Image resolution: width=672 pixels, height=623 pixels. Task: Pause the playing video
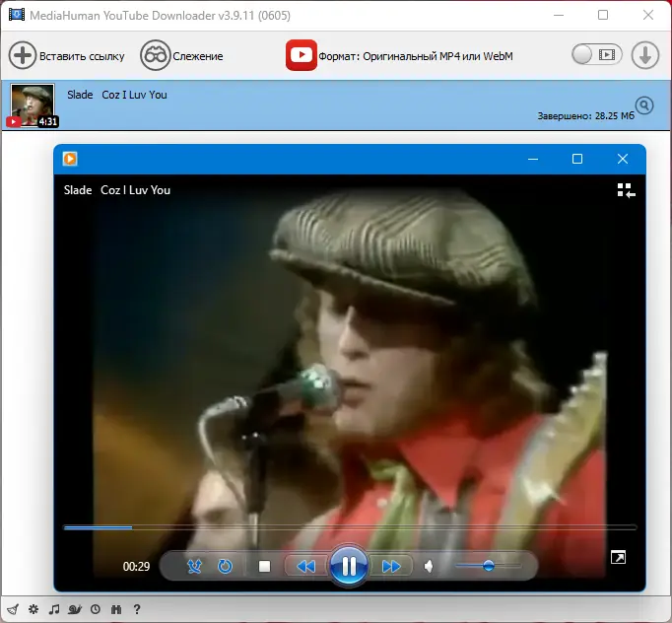[349, 567]
